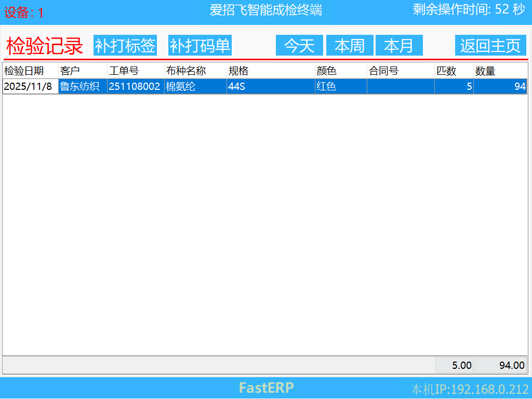Click the 布种名称 column header

[x=195, y=71]
